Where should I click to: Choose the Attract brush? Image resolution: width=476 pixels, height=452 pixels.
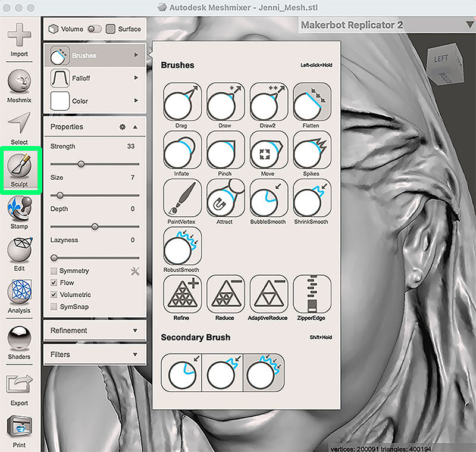coord(226,198)
